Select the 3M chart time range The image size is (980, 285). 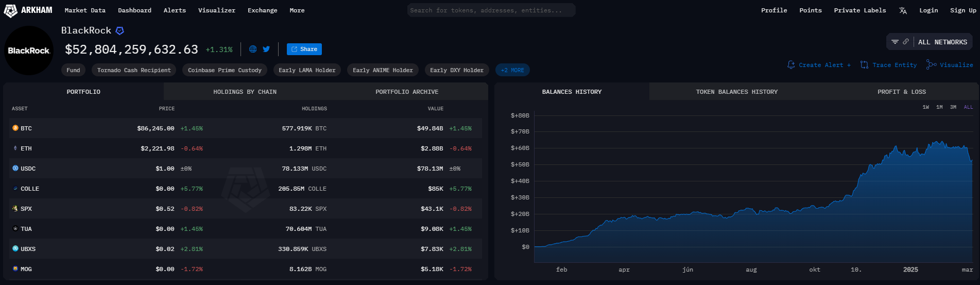(953, 107)
